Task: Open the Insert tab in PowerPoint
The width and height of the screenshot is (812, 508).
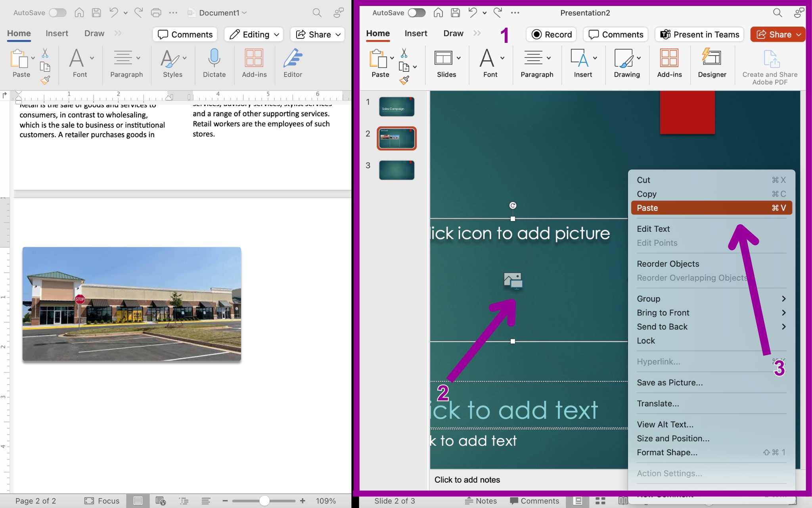Action: coord(416,34)
